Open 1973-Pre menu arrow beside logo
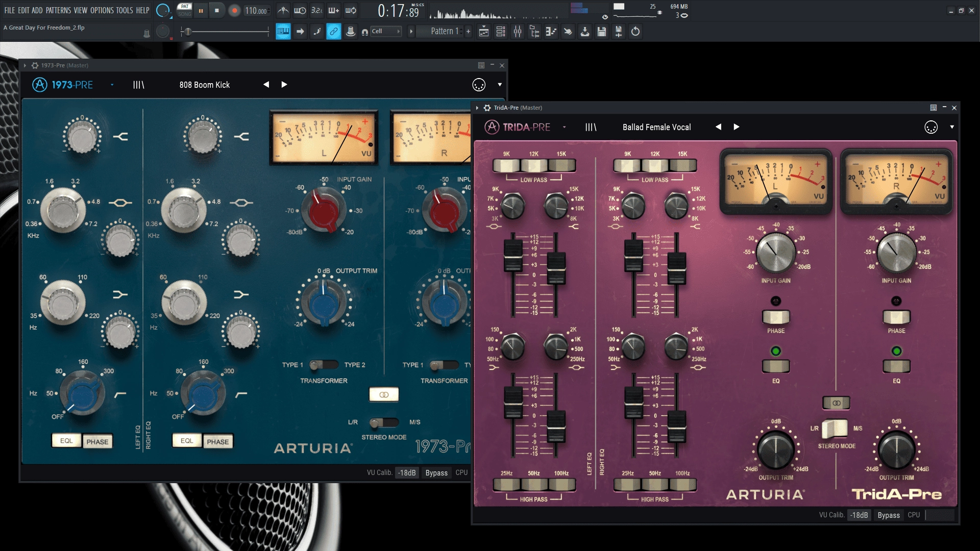This screenshot has width=980, height=551. point(112,85)
